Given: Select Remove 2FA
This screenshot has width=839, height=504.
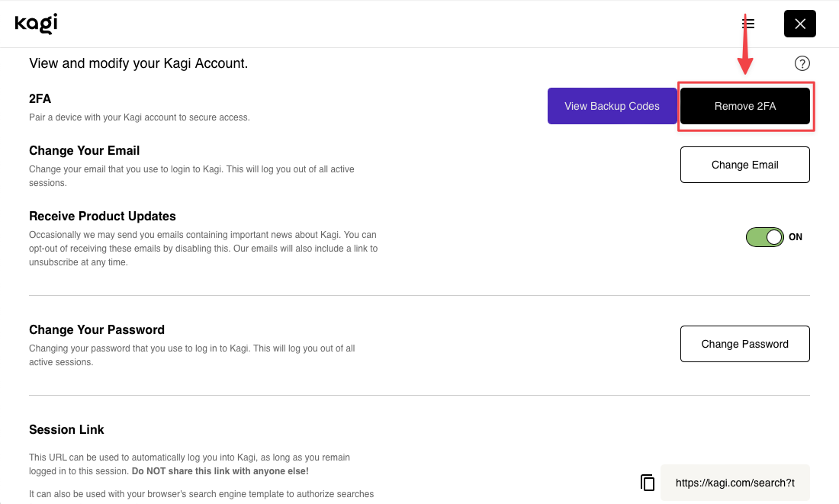Looking at the screenshot, I should (744, 106).
